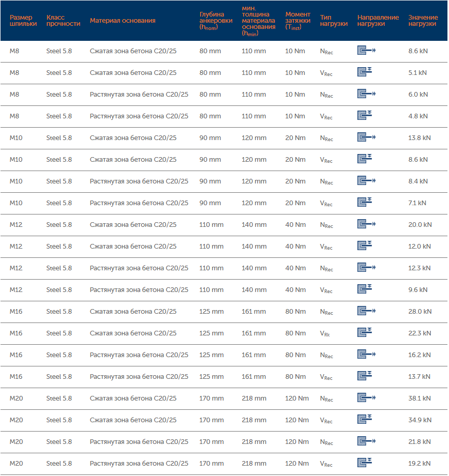Click the 34.9 kN load value cell
Viewport: 449px width, 476px height.
(x=420, y=420)
